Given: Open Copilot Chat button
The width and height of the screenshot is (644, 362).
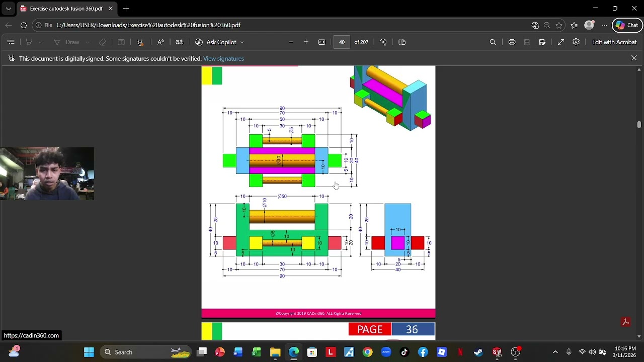Looking at the screenshot, I should click(627, 25).
